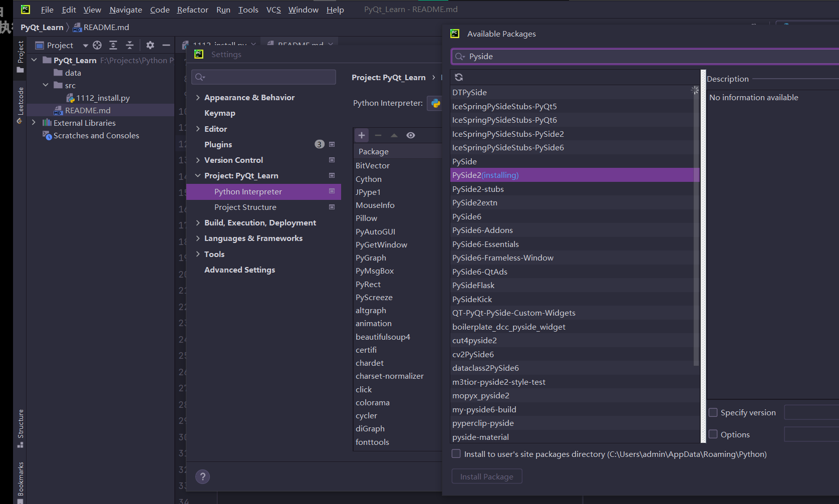Expand Tools settings section
This screenshot has width=839, height=504.
point(198,254)
